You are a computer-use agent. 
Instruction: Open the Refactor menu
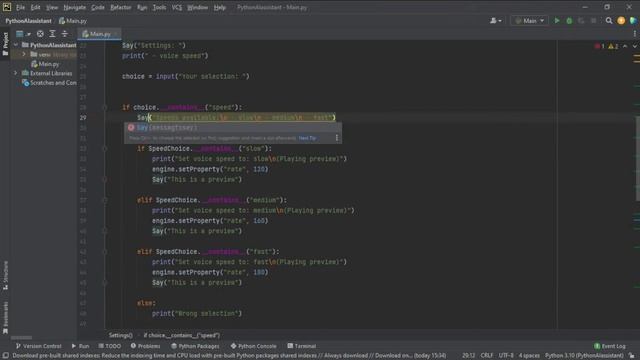[120, 7]
